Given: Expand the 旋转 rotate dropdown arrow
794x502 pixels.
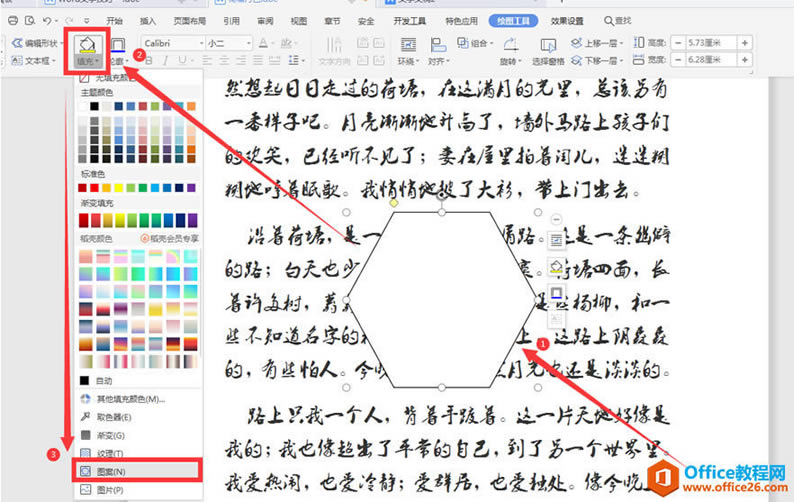Looking at the screenshot, I should coord(520,61).
